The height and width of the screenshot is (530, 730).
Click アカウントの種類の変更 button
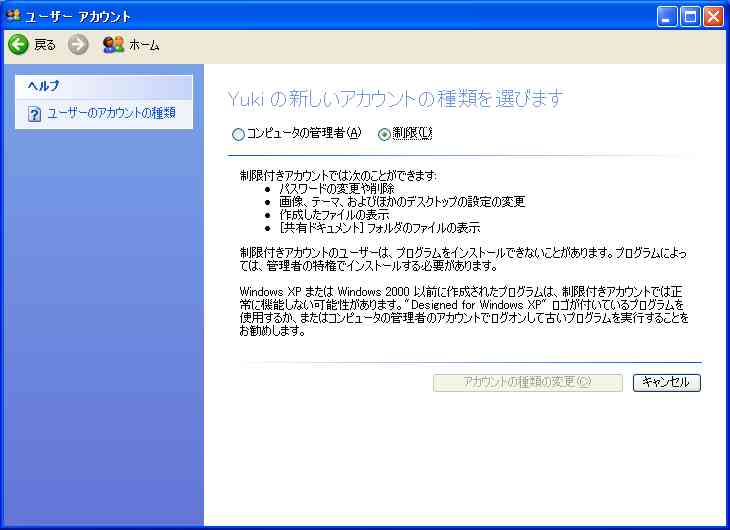(527, 383)
